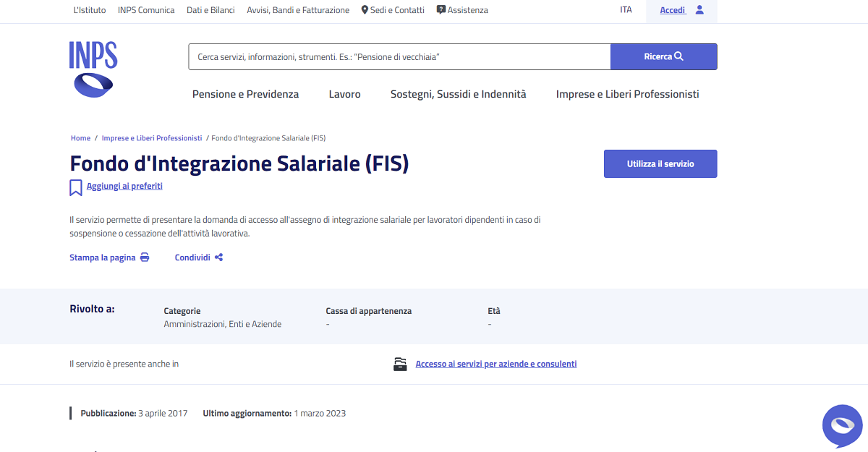Click Aggiungi ai preferiti link
Image resolution: width=868 pixels, height=452 pixels.
124,186
